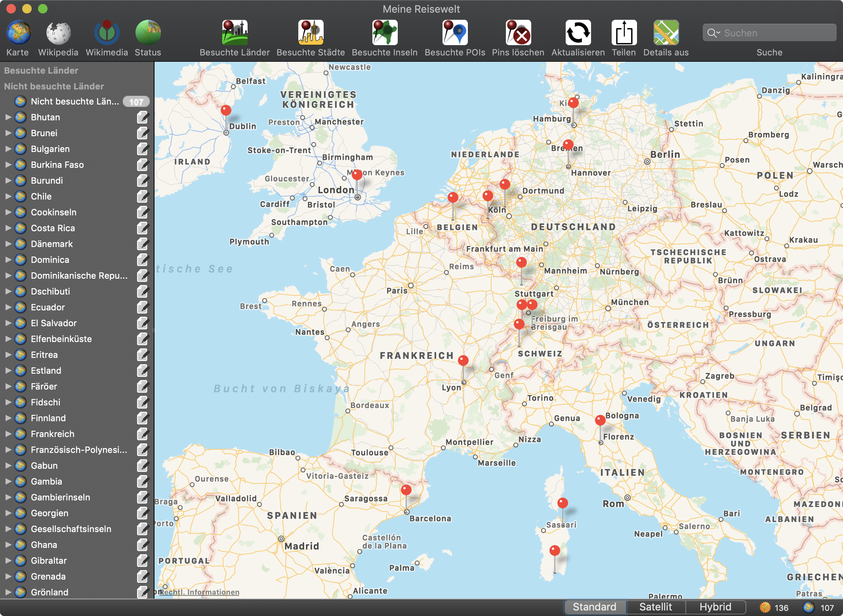Expand the Georgien tree row
843x616 pixels.
pyautogui.click(x=8, y=513)
